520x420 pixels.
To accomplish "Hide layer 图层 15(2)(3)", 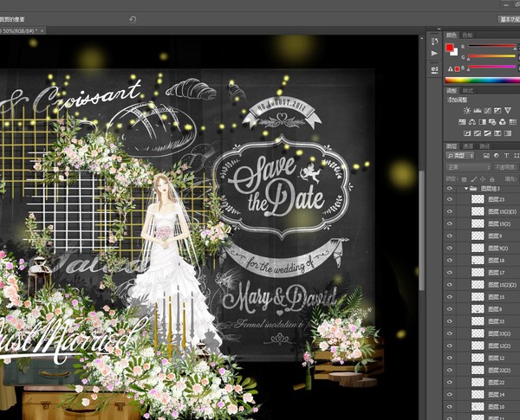I will [450, 211].
